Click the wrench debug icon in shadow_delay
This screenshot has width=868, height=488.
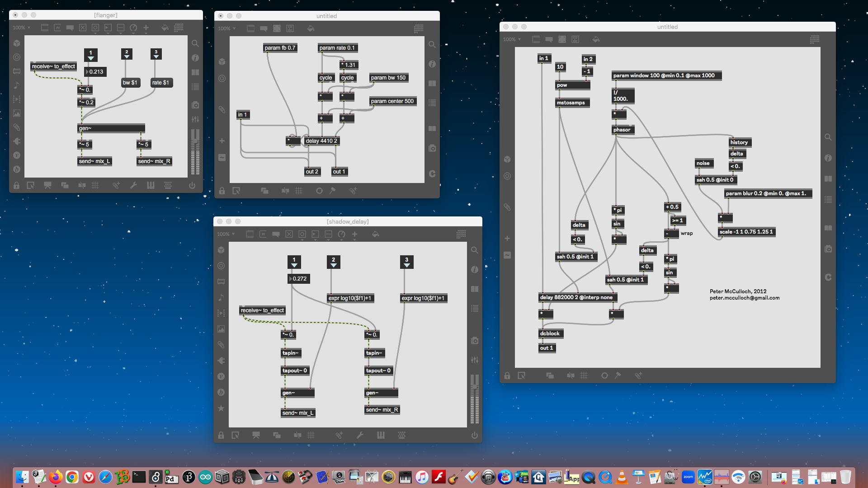tap(360, 435)
